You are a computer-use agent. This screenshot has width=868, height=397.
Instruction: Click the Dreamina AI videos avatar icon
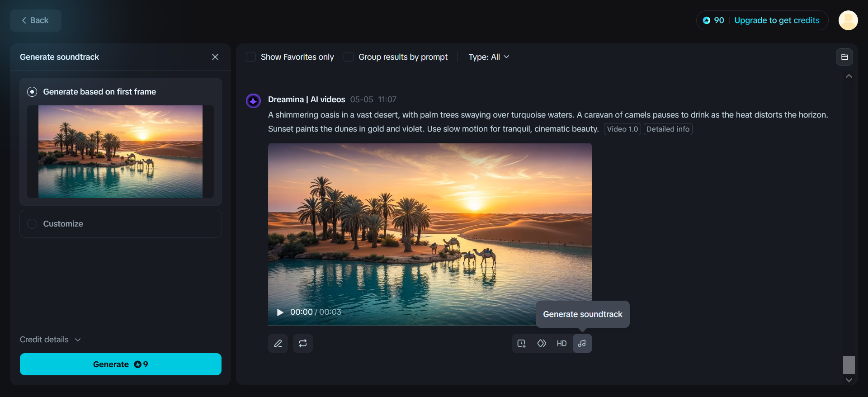[x=253, y=100]
